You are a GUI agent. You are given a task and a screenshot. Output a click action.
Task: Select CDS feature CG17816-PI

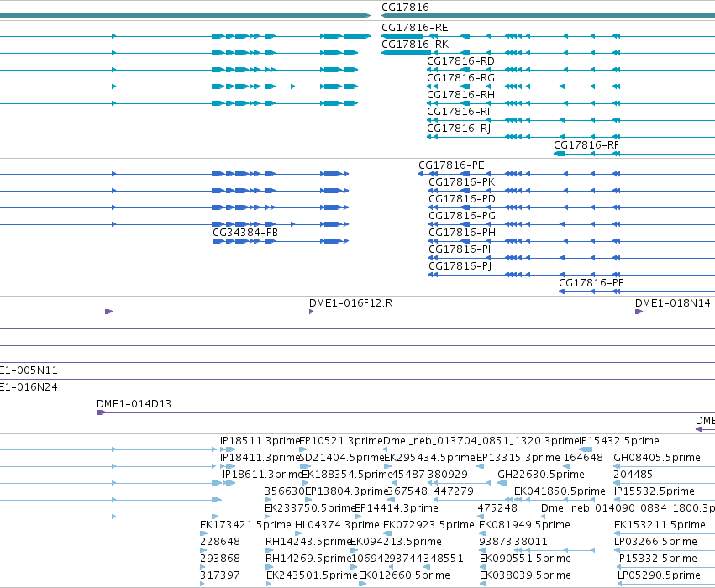460,249
